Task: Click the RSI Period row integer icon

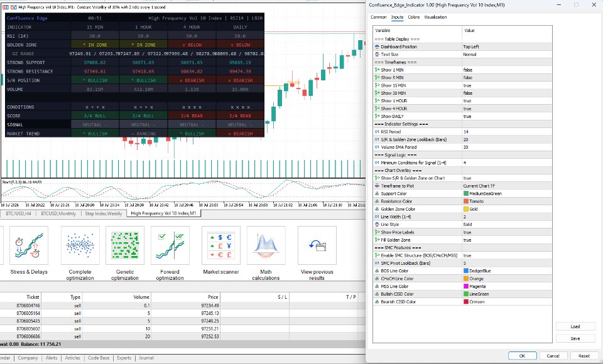Action: click(377, 131)
